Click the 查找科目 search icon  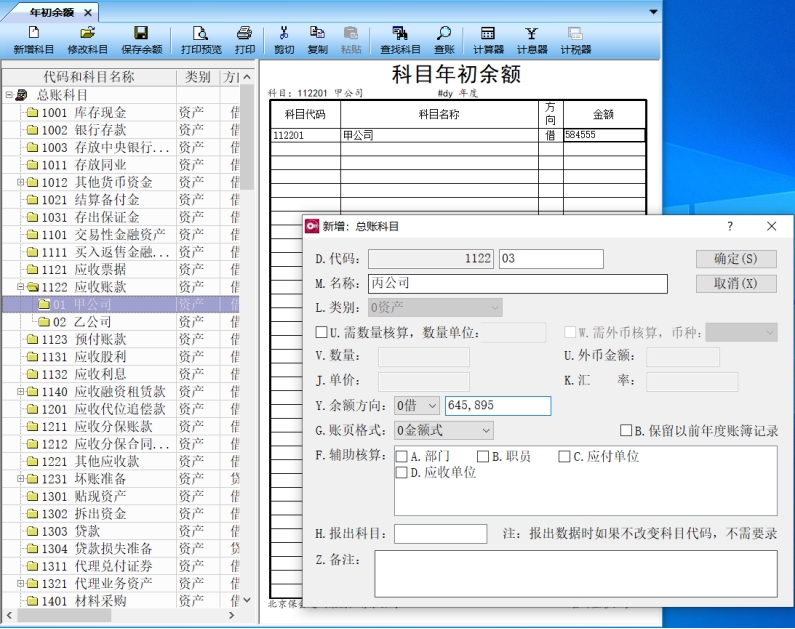tap(400, 40)
